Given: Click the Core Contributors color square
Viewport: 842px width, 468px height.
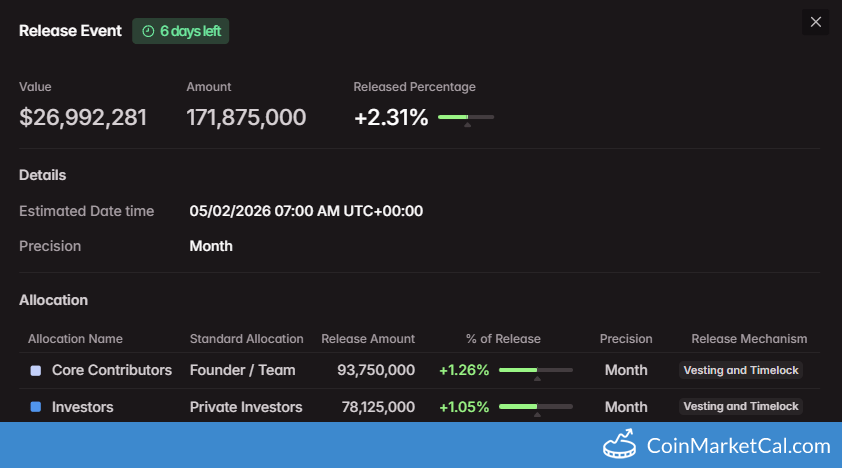Looking at the screenshot, I should [36, 371].
